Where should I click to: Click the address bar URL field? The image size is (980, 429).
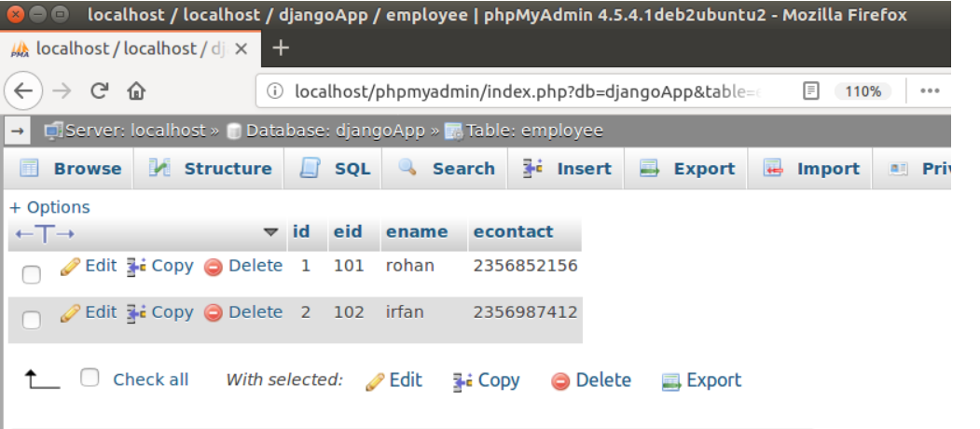click(x=528, y=92)
